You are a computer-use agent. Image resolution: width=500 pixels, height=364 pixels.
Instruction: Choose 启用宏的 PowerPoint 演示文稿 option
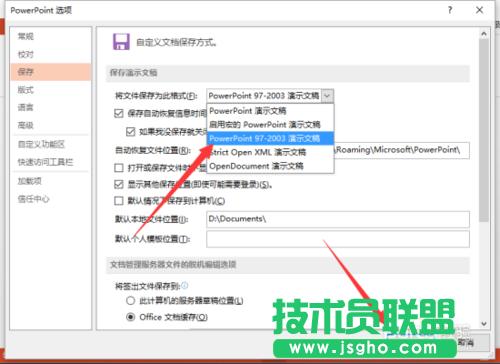click(x=270, y=125)
